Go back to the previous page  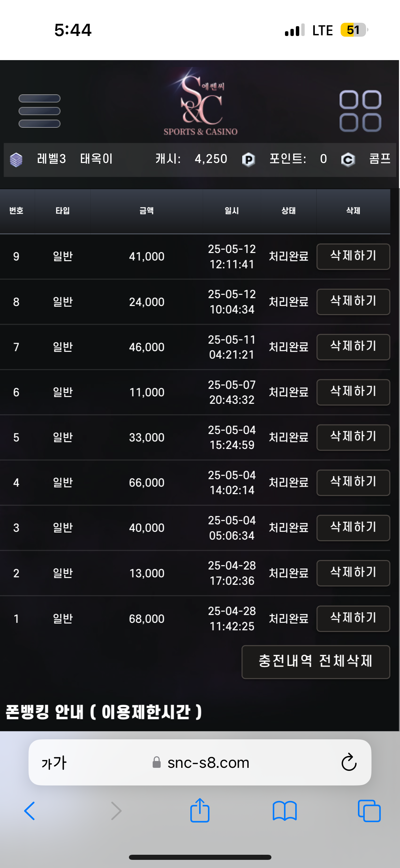point(30,811)
